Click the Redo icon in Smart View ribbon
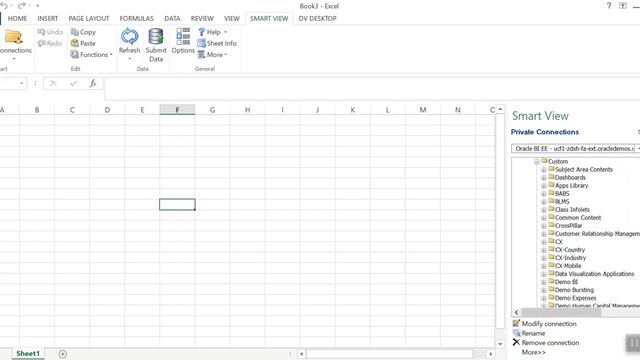Viewport: 640px width, 360px height. pos(41,43)
